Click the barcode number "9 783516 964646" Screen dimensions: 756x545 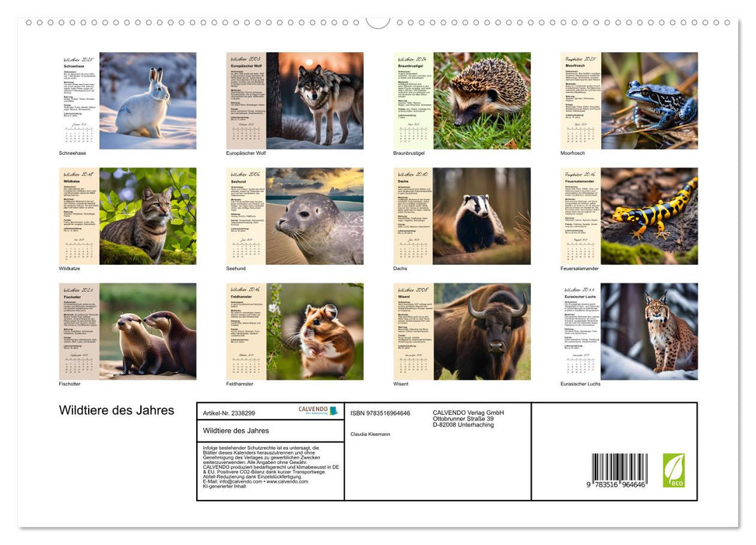pyautogui.click(x=616, y=485)
